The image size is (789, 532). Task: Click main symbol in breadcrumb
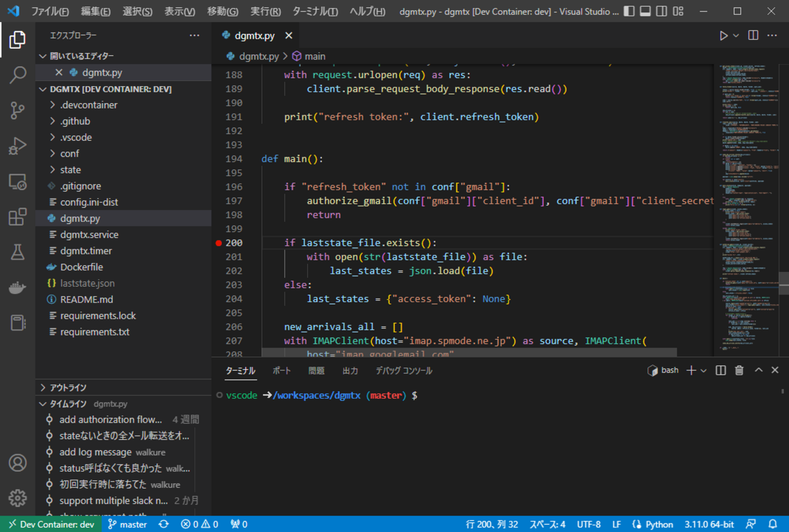[x=309, y=56]
